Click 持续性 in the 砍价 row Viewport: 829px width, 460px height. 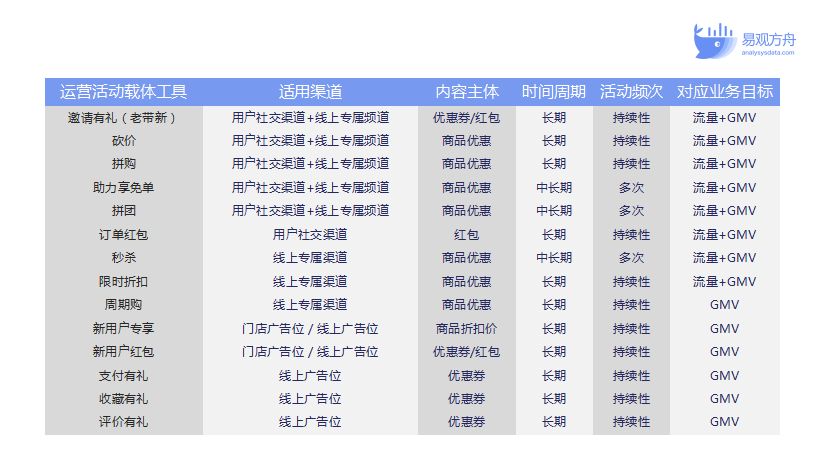pos(631,141)
